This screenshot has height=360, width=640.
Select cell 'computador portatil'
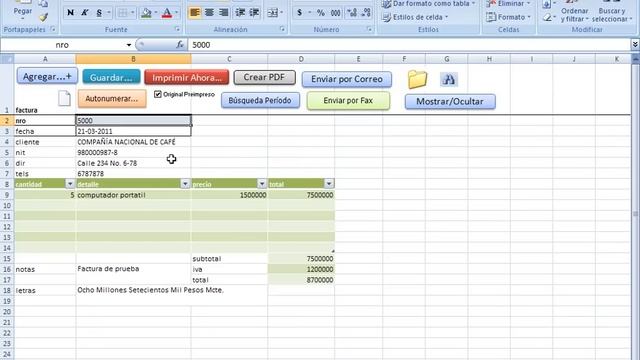click(133, 195)
